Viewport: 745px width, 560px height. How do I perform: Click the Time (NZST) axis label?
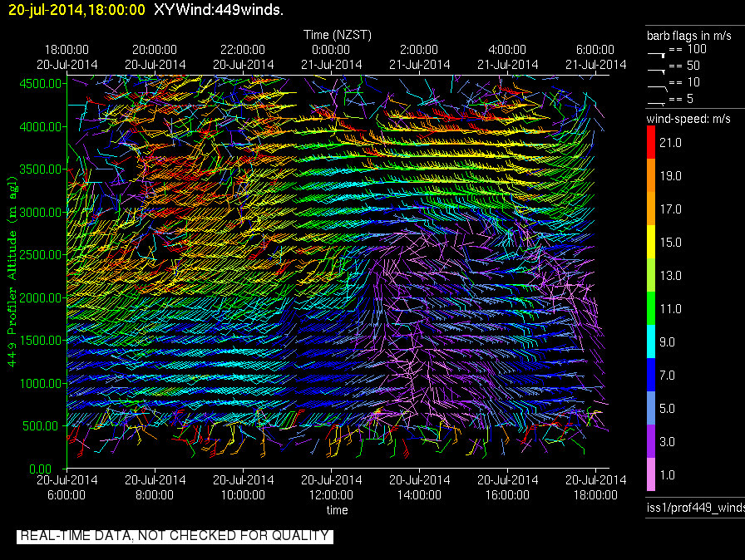point(338,35)
